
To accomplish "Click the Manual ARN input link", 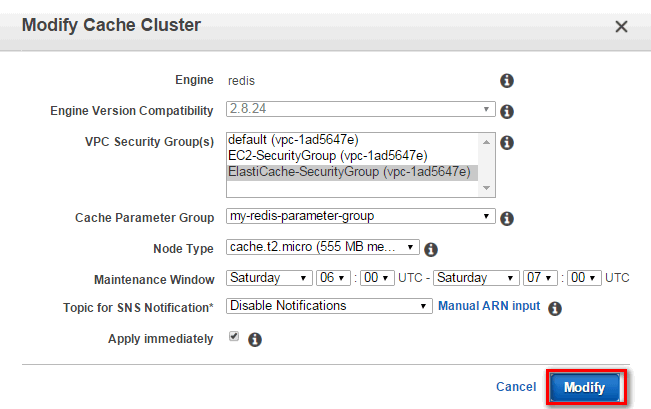I will click(489, 306).
